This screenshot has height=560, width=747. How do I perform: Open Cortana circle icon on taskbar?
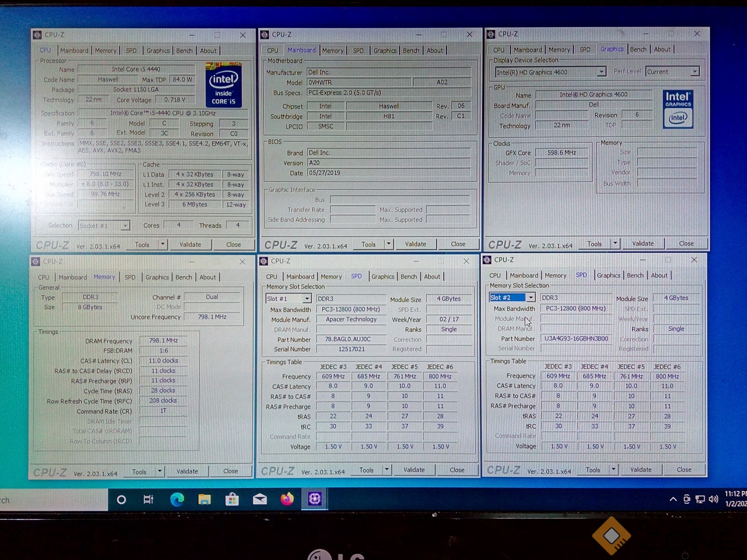pos(121,500)
